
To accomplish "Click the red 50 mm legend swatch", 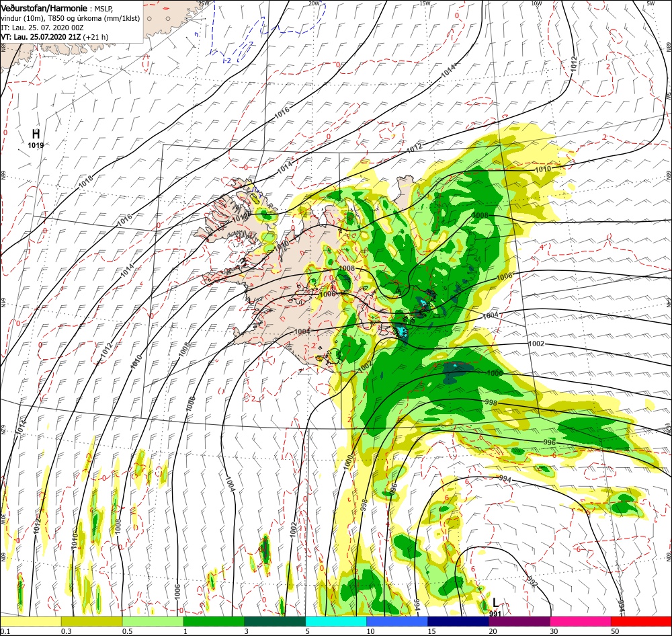I will coord(641,621).
